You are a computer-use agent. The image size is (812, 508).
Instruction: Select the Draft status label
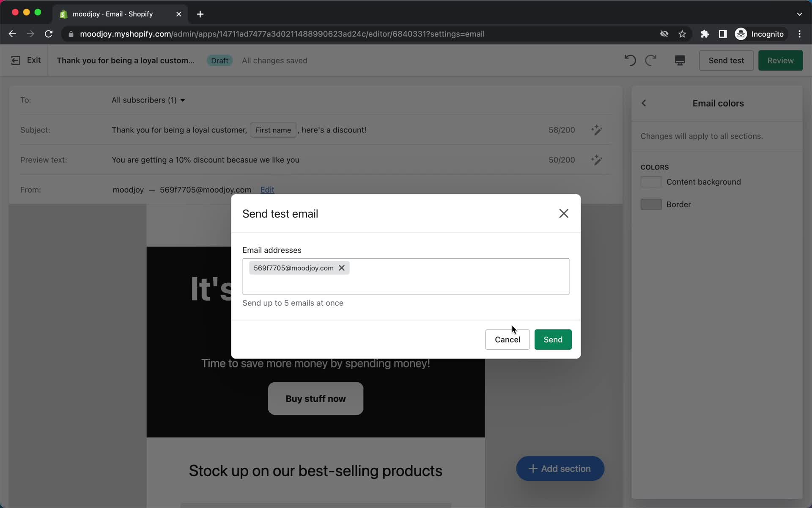click(x=220, y=60)
